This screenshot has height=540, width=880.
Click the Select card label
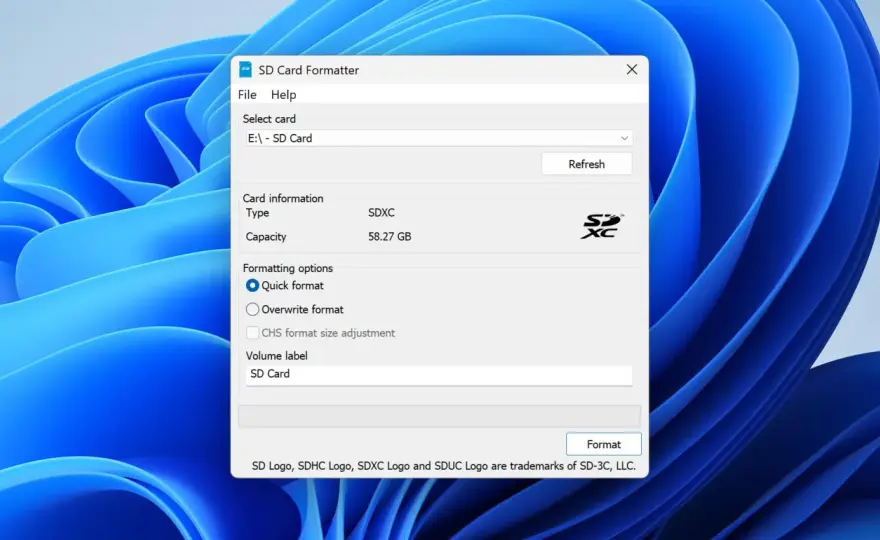[269, 119]
